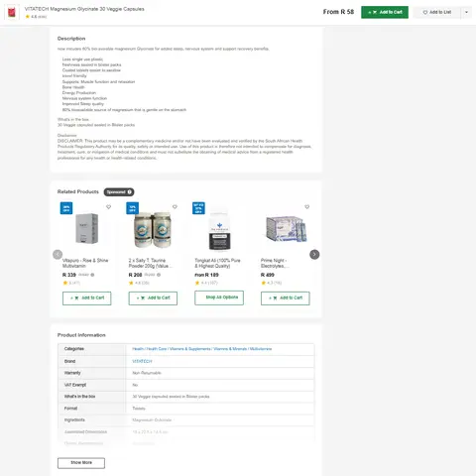This screenshot has height=476, width=476.
Task: Click the product thumbnail in sticky header
Action: point(12,12)
